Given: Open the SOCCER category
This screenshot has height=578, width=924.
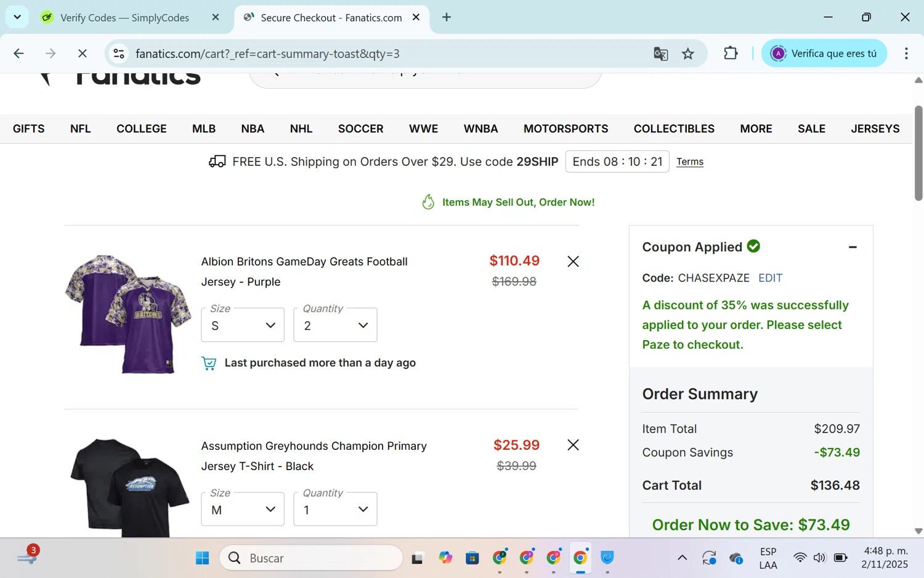Looking at the screenshot, I should pos(361,129).
